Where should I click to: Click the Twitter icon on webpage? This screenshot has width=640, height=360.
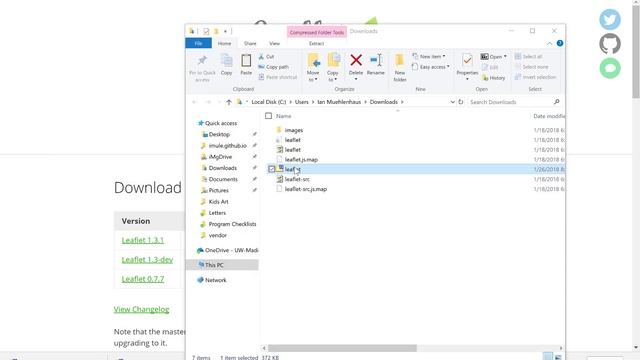[610, 19]
